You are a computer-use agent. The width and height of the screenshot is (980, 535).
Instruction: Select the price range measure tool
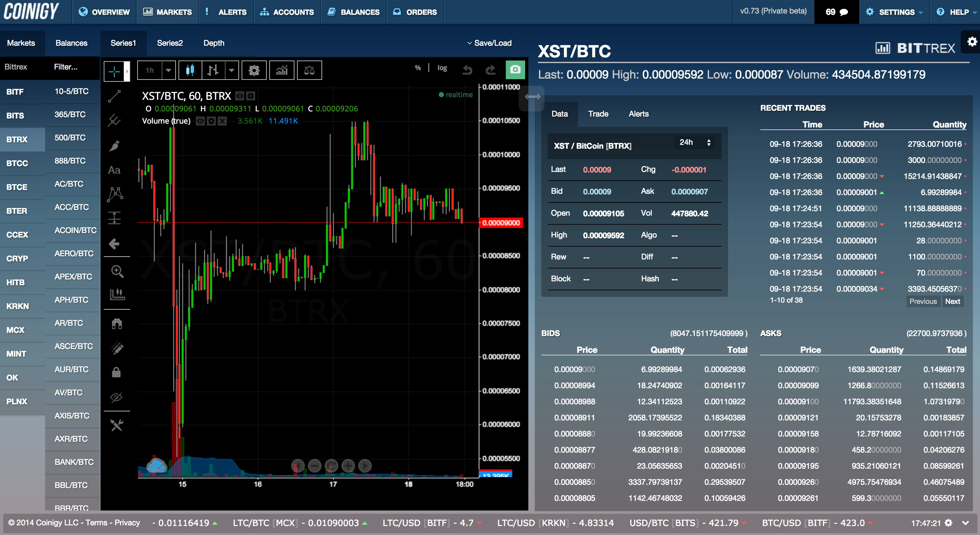point(114,218)
